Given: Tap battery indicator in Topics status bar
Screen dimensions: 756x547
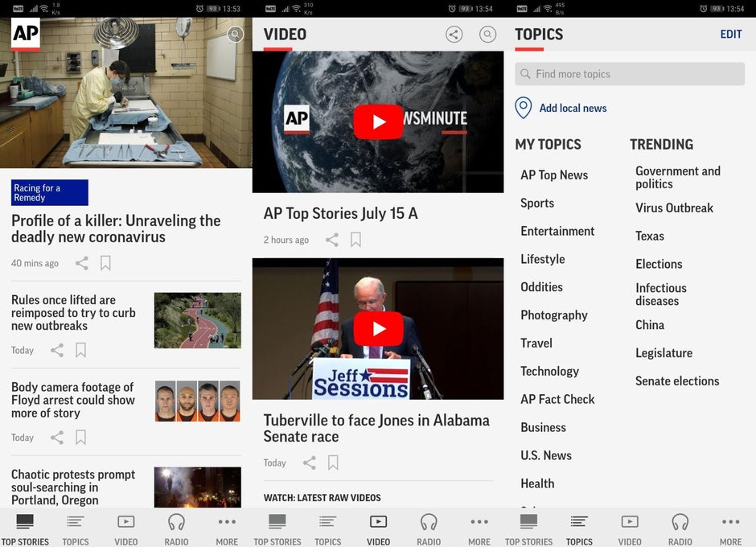Looking at the screenshot, I should click(717, 9).
